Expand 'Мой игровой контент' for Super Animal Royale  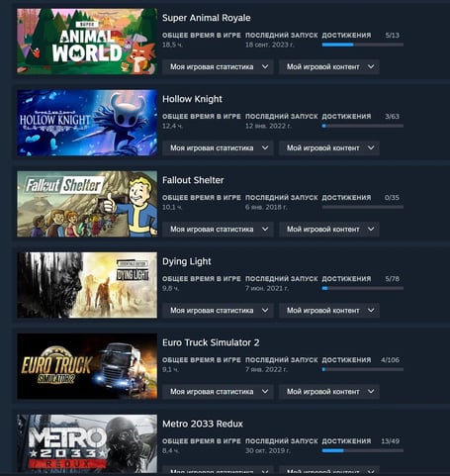pyautogui.click(x=329, y=67)
